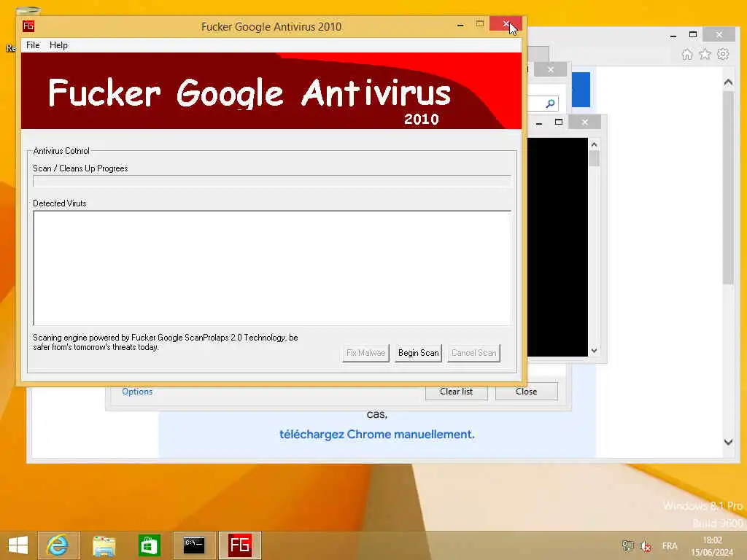Open the Windows Store taskbar icon
Viewport: 747px width, 560px height.
(x=149, y=545)
